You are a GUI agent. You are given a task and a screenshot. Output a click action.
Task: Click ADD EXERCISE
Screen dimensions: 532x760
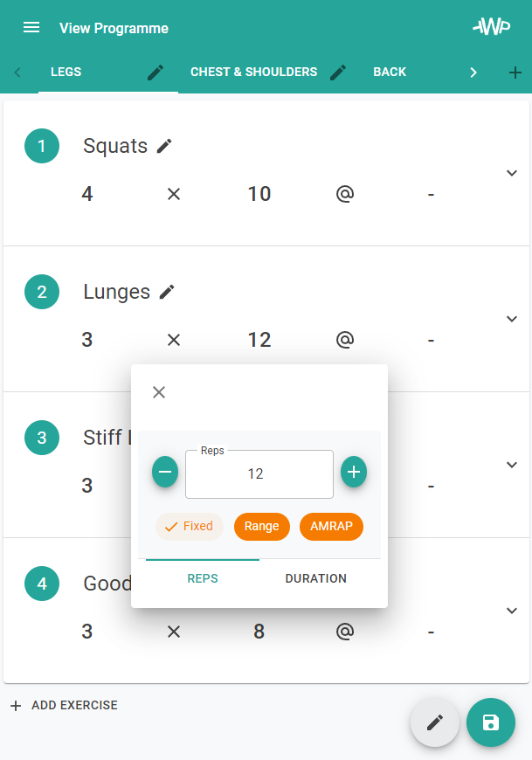[64, 705]
